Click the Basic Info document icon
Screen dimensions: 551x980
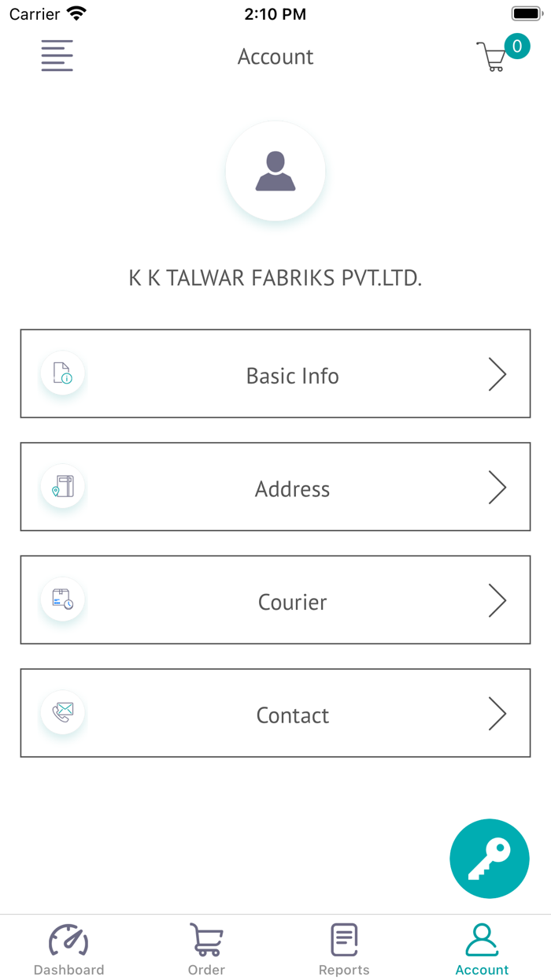62,373
